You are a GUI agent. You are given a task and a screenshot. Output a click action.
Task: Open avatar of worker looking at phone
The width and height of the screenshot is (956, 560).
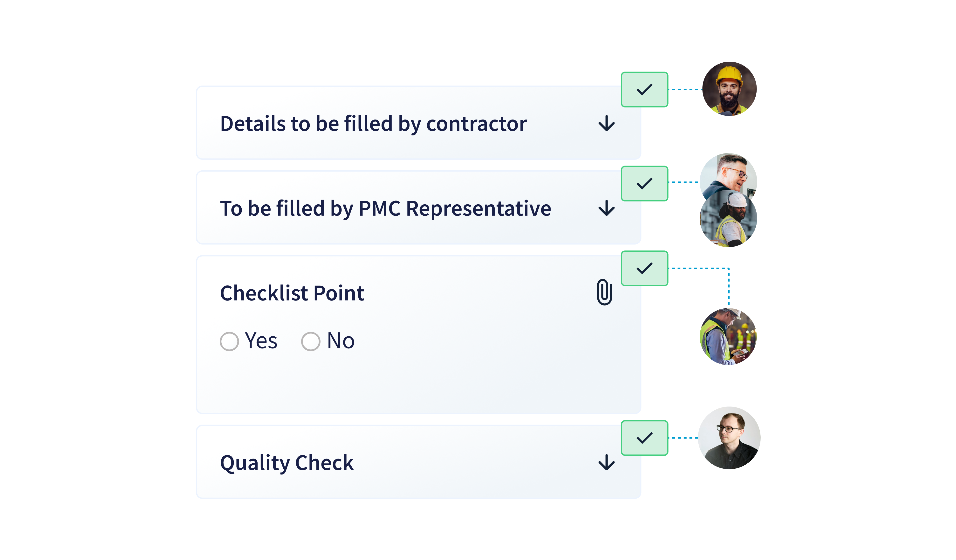click(728, 336)
